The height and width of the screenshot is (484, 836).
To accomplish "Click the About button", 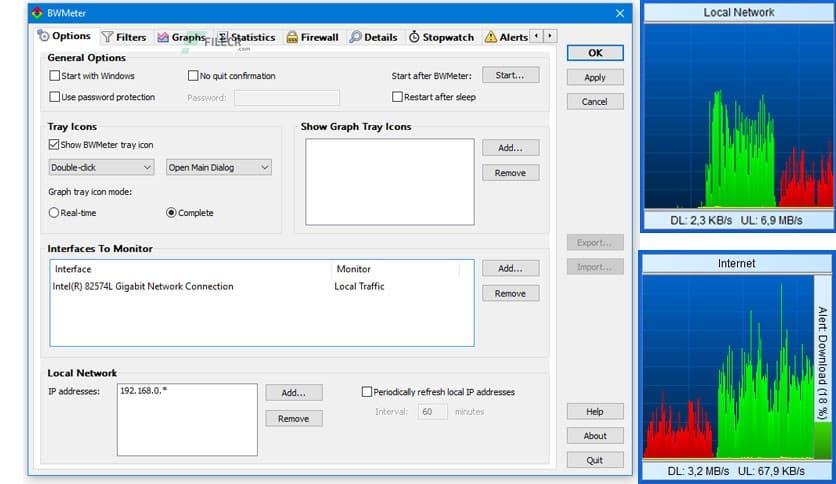I will (595, 435).
